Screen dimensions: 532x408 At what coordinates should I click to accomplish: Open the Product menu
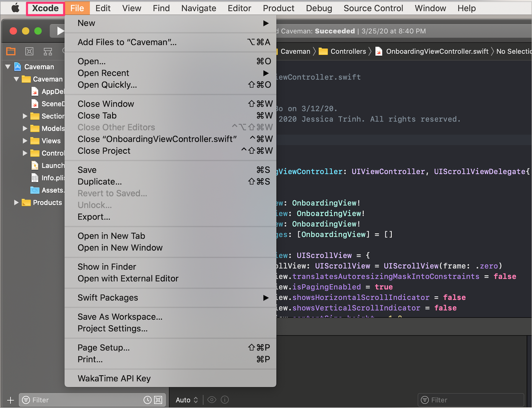279,8
